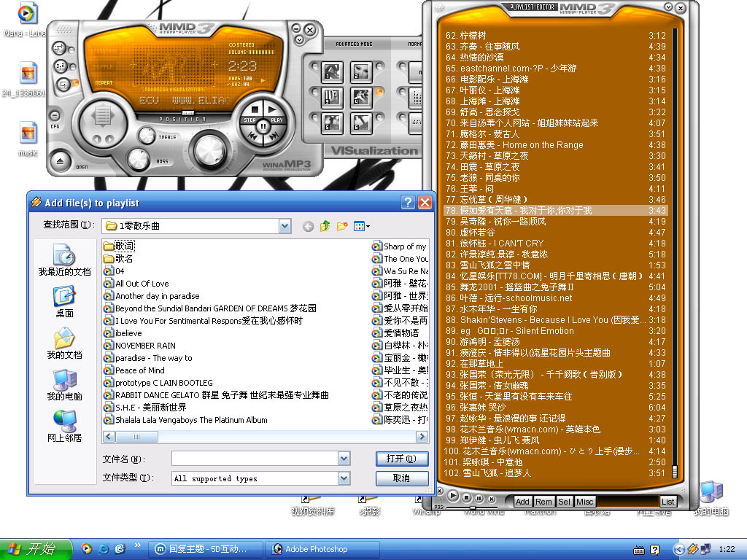Screen dimensions: 747x560
Task: Enable indicator light beside preset 6
Action: pyautogui.click(x=379, y=116)
